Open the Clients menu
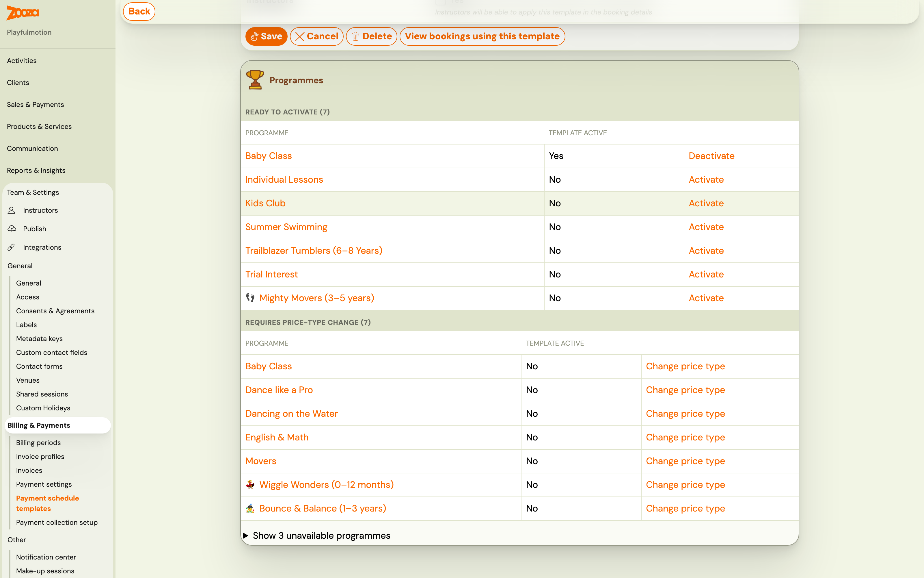This screenshot has width=924, height=578. coord(18,83)
